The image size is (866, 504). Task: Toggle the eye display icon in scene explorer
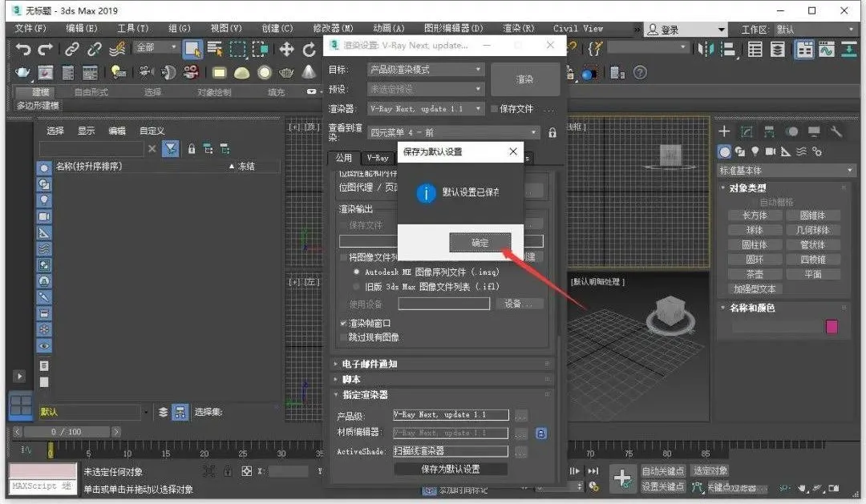pos(44,346)
